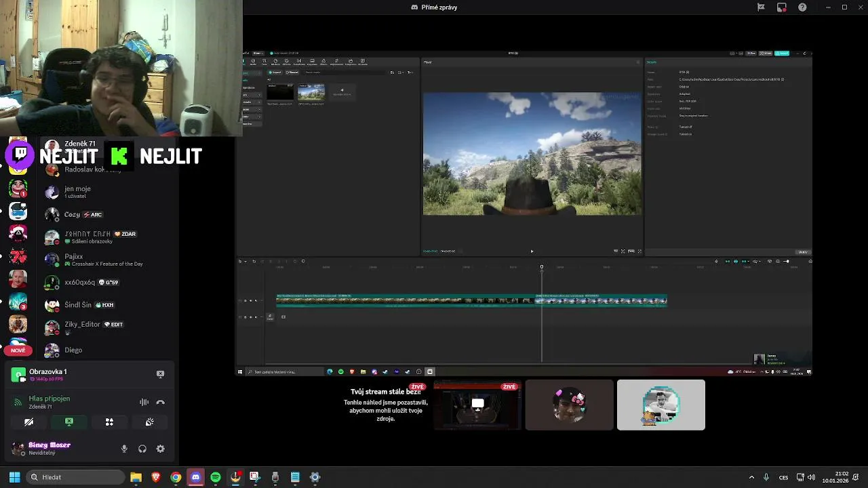Click undo arrow in timeline toolbar
The image size is (868, 488).
254,261
